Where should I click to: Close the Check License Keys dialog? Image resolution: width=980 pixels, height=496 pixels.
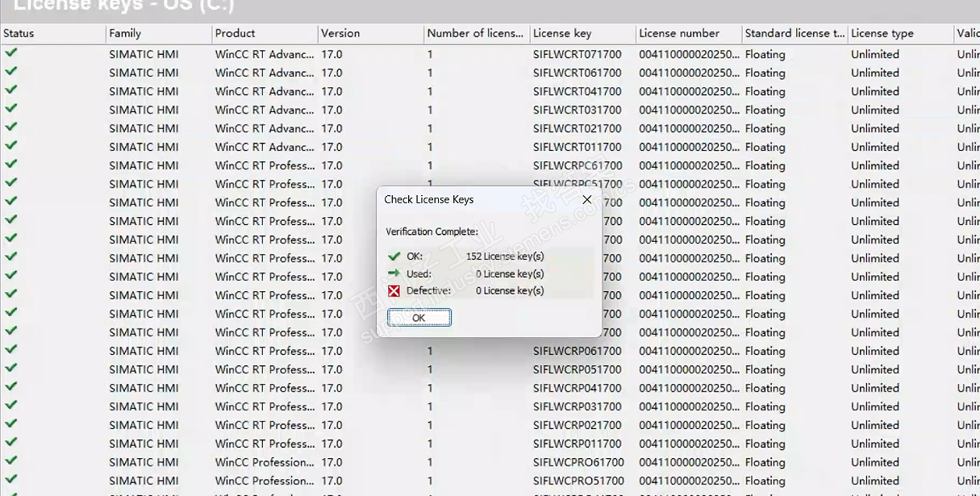click(x=586, y=199)
